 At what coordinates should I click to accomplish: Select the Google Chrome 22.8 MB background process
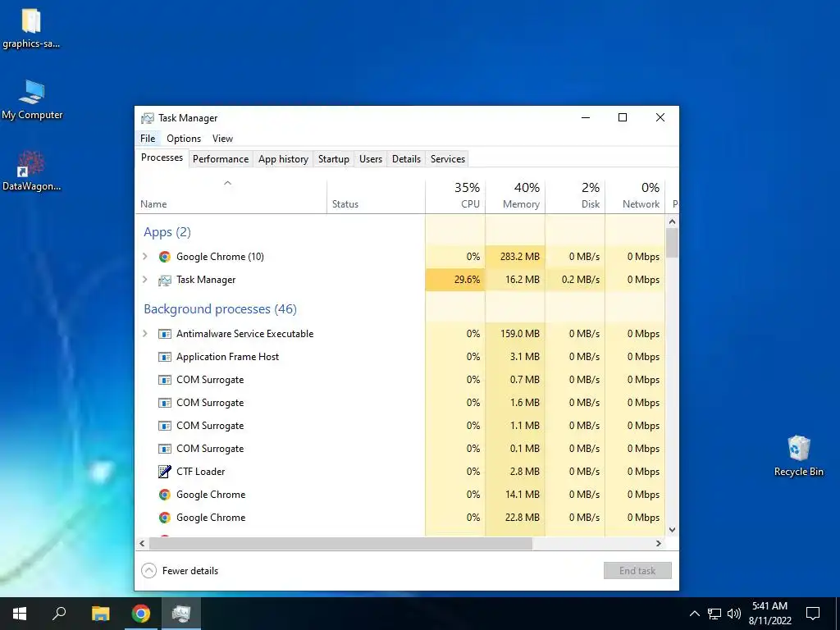399,518
